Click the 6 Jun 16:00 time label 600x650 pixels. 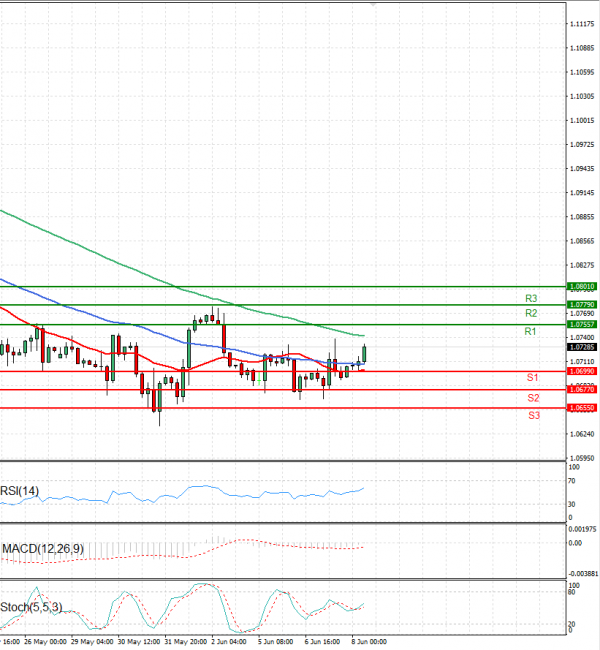(323, 642)
